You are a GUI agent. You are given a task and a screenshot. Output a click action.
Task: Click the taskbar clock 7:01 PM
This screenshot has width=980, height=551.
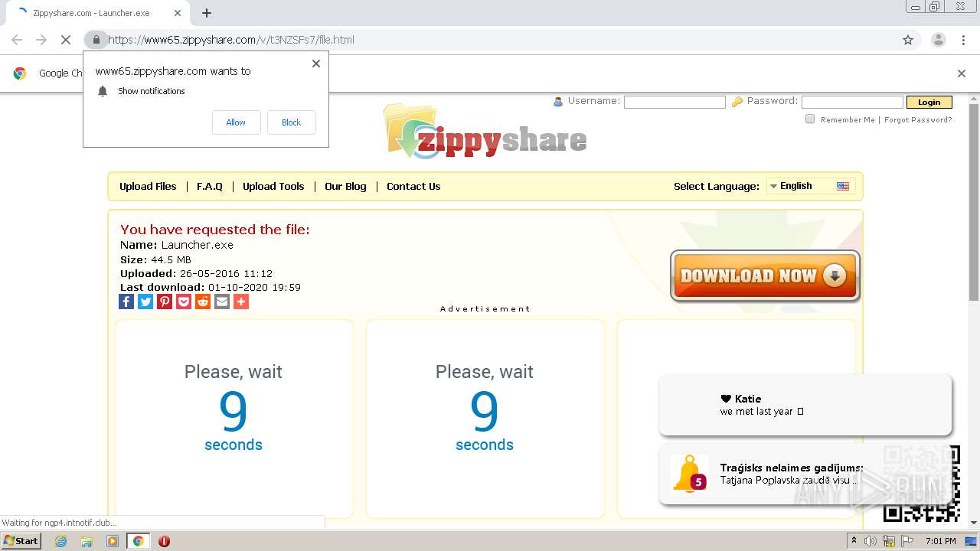click(940, 541)
